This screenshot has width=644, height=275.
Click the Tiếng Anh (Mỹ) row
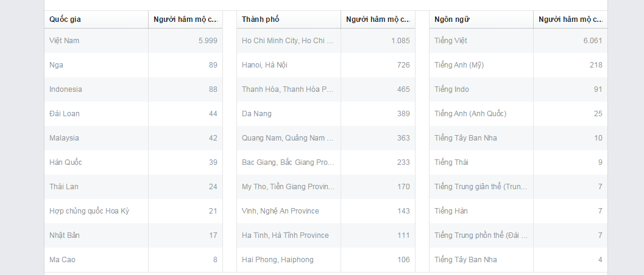pos(459,65)
